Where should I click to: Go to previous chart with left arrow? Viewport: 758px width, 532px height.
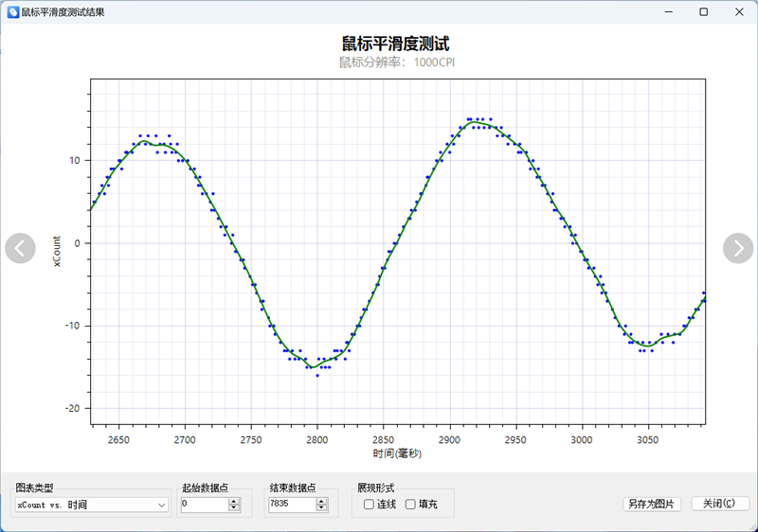coord(20,248)
